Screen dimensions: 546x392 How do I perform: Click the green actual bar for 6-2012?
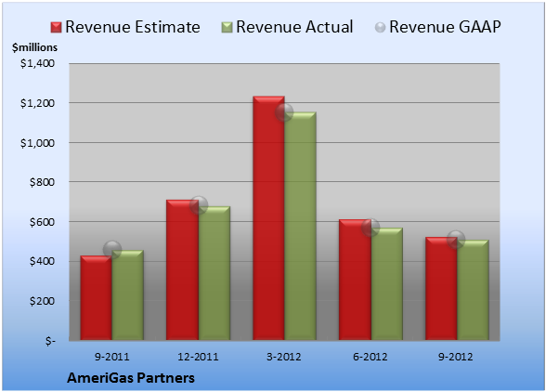pos(386,284)
